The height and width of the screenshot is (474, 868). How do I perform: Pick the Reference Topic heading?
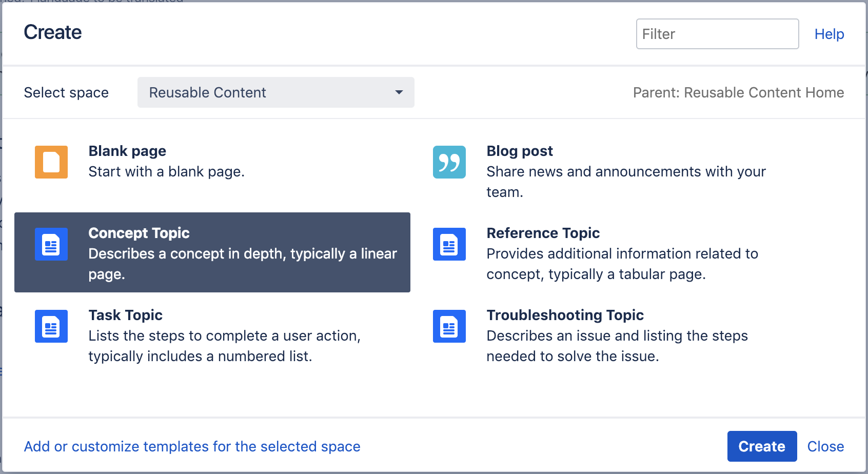pos(543,233)
